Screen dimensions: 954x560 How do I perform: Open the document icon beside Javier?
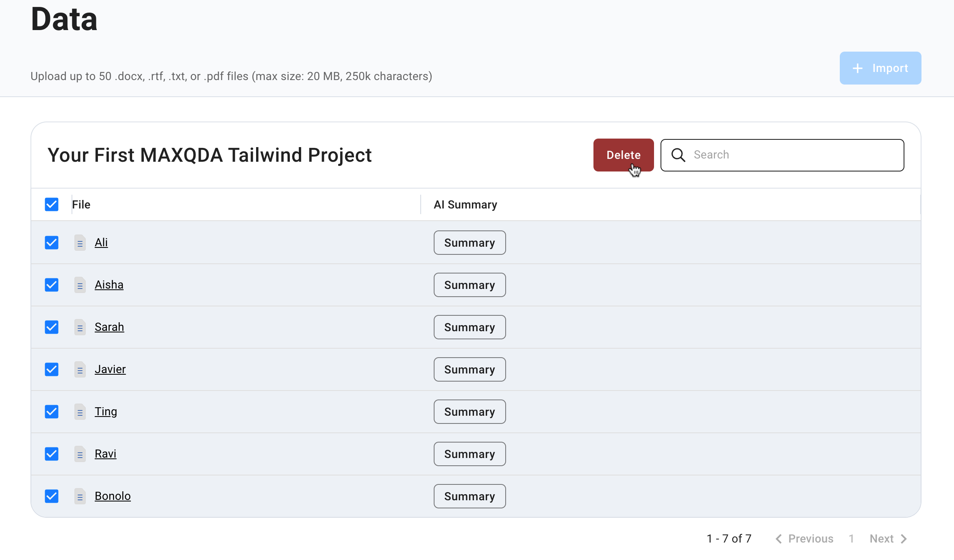80,369
